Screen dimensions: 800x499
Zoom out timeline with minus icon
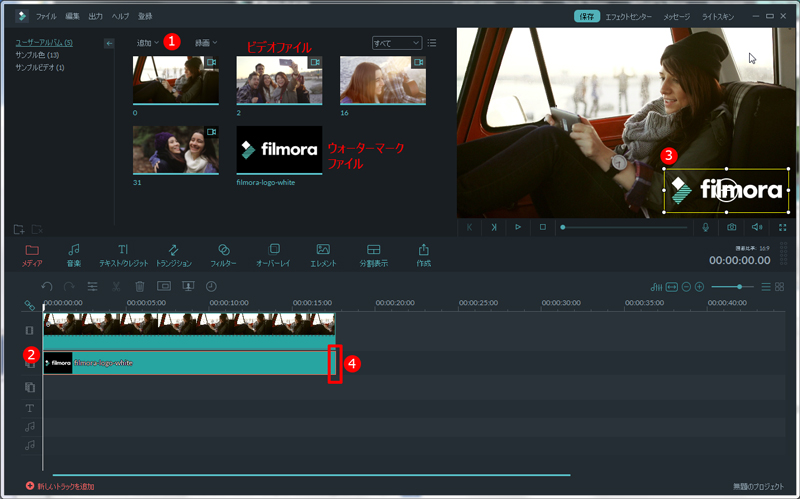(x=686, y=287)
